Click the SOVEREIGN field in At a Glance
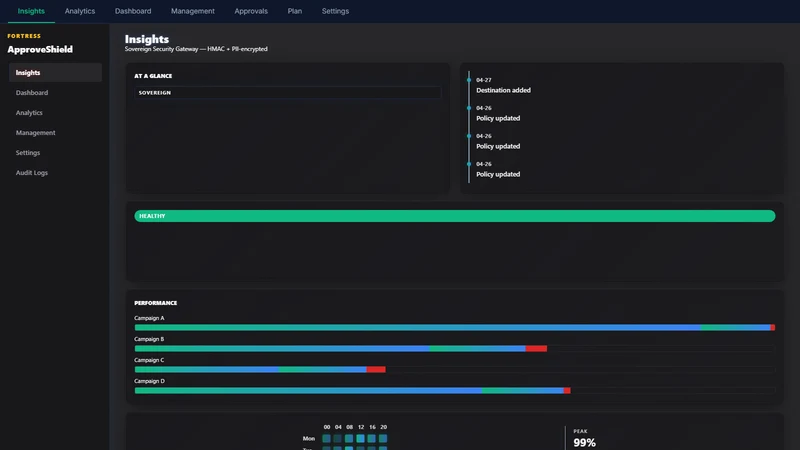The image size is (800, 450). coord(288,92)
